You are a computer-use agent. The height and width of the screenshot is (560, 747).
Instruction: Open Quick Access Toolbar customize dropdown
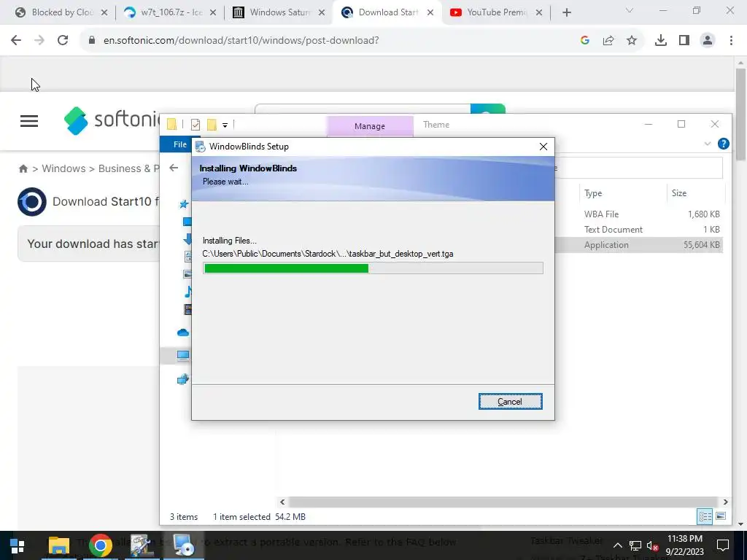225,125
